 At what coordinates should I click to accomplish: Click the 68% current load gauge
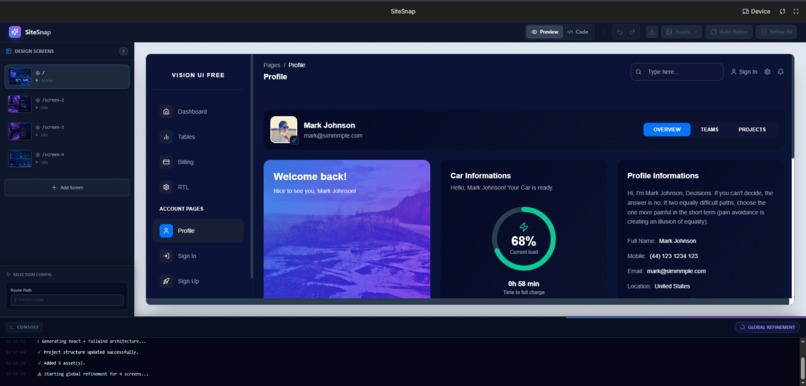[524, 238]
